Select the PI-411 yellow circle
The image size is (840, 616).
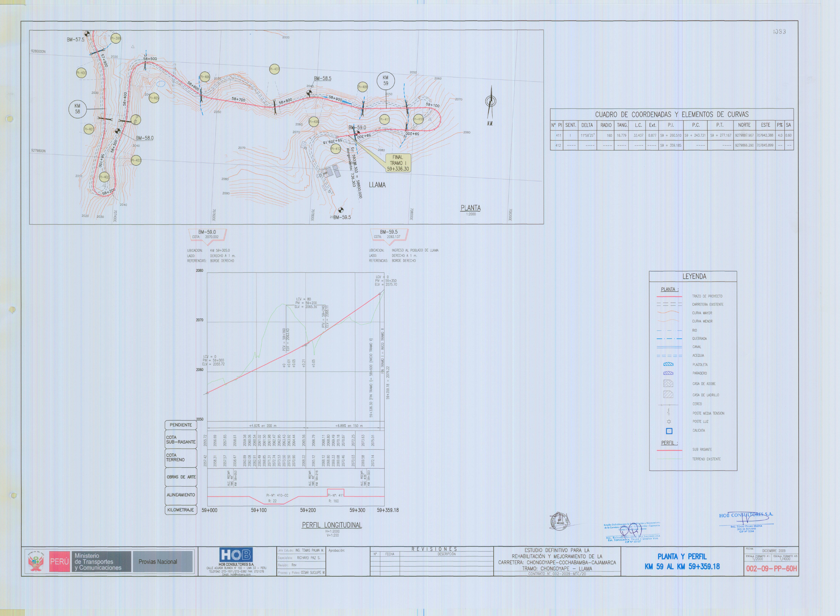[x=385, y=119]
